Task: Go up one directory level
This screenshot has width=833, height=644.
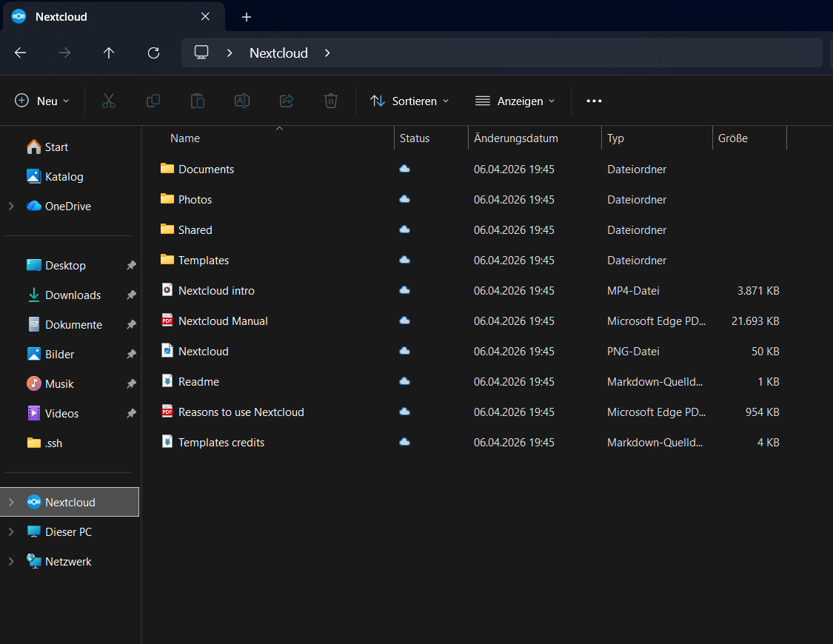Action: click(x=109, y=53)
